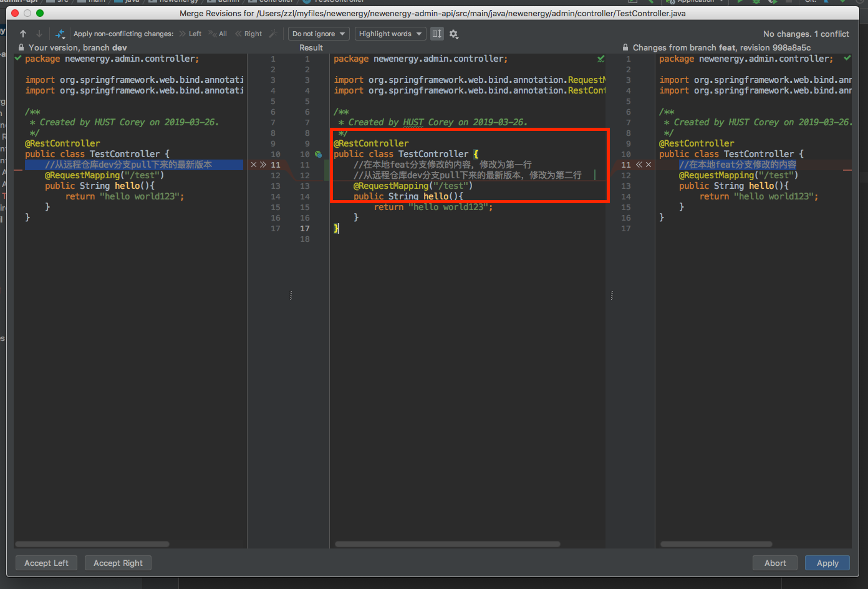This screenshot has width=868, height=589.
Task: Go to previous difference with up arrow
Action: 23,34
